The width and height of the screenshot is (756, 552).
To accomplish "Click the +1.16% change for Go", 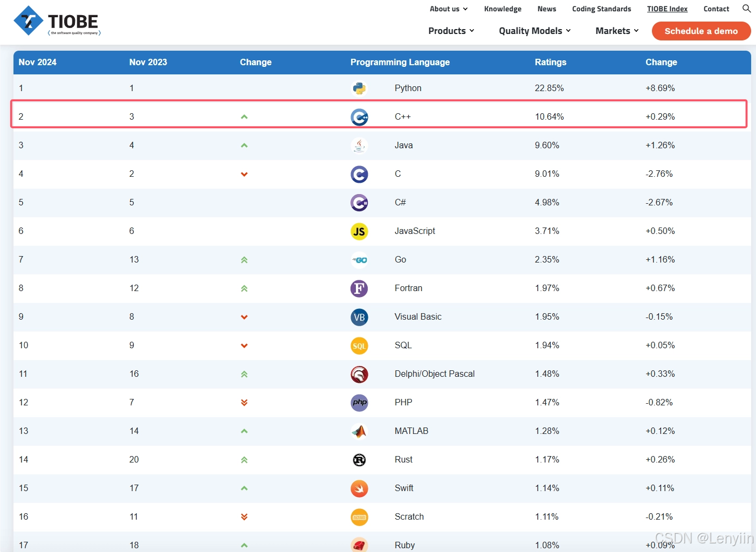I will click(660, 260).
